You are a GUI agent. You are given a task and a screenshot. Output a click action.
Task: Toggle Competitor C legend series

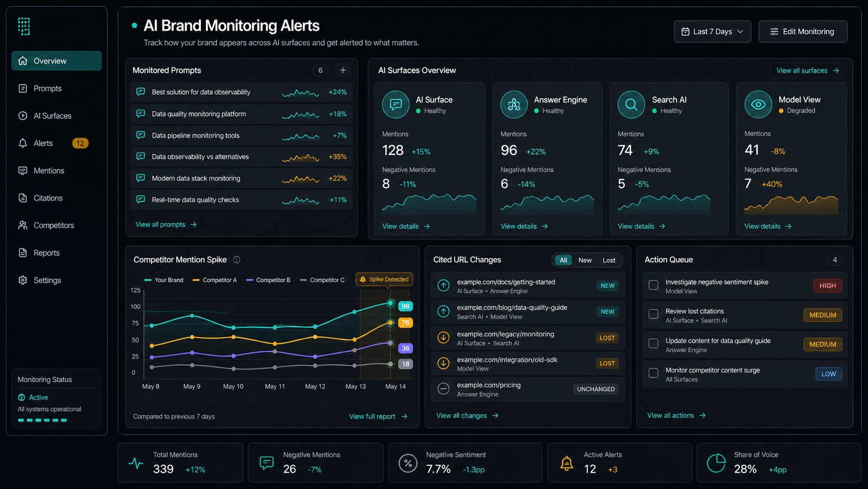[322, 280]
